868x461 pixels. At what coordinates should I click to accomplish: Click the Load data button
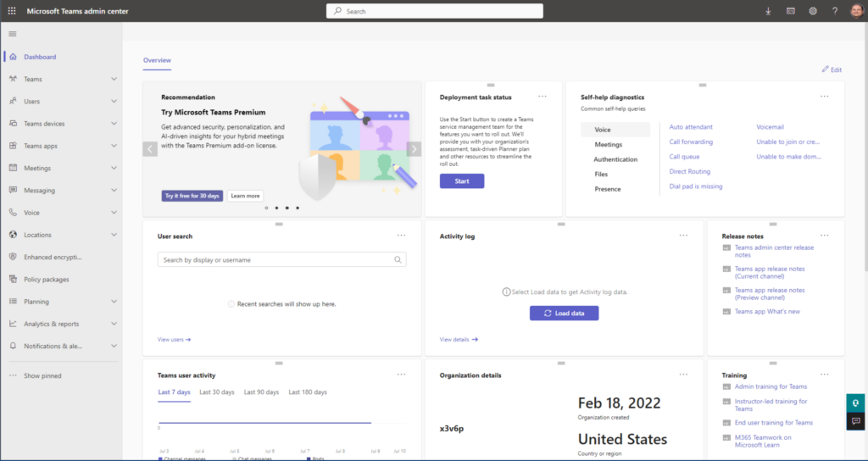(x=564, y=314)
